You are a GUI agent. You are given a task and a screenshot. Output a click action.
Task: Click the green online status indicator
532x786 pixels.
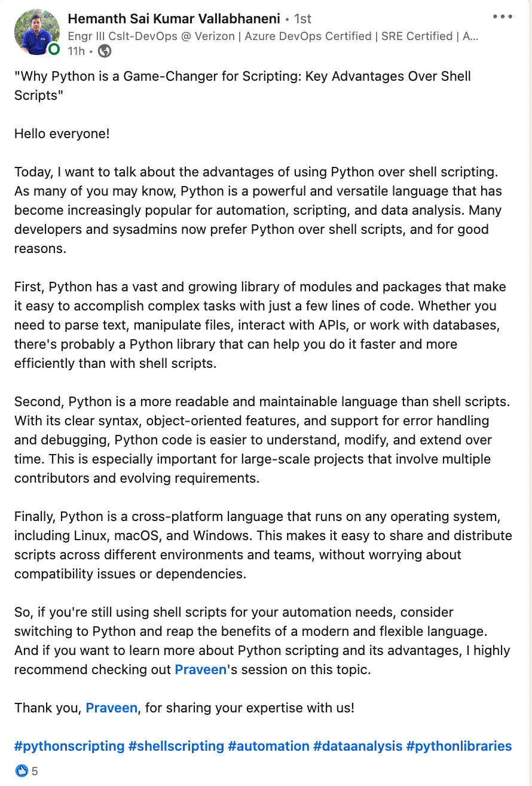(x=54, y=49)
